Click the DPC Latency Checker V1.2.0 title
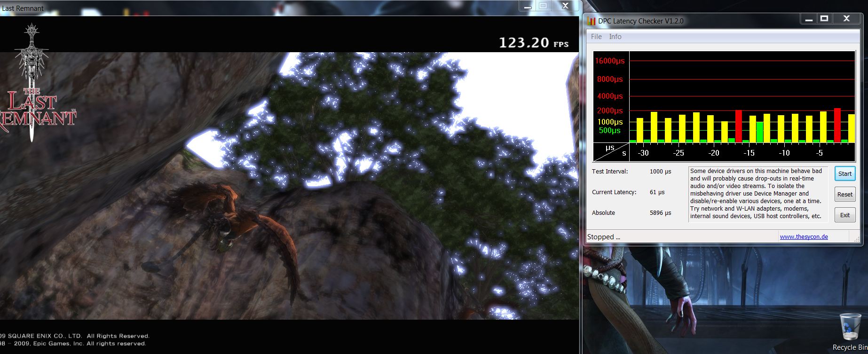Screen dimensions: 868x354 [x=640, y=21]
